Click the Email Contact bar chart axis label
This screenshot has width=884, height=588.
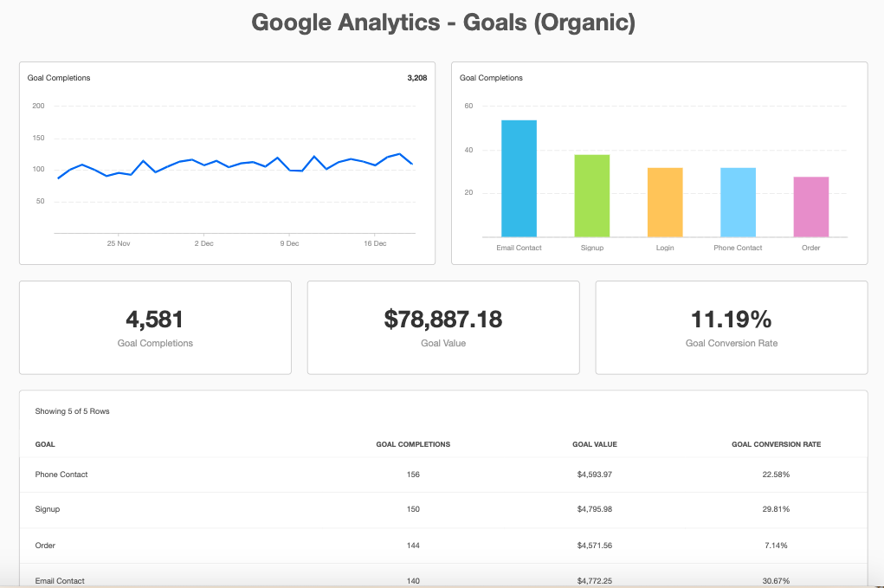[x=519, y=248]
